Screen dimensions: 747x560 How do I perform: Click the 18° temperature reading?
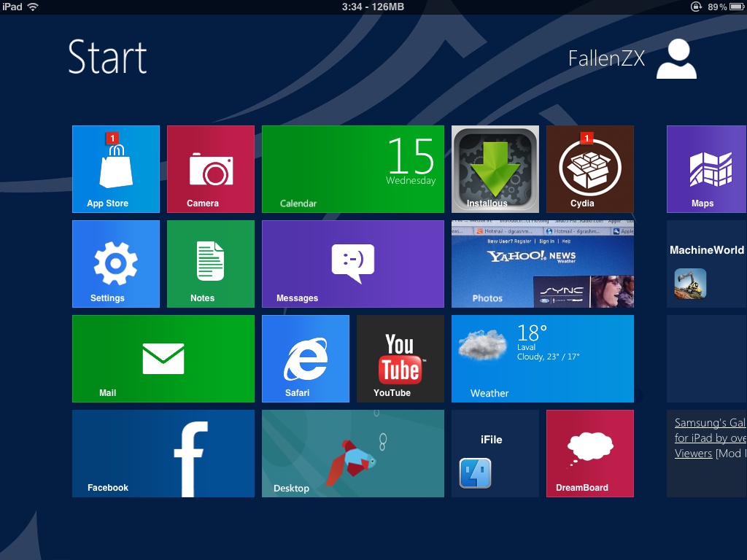pyautogui.click(x=532, y=332)
